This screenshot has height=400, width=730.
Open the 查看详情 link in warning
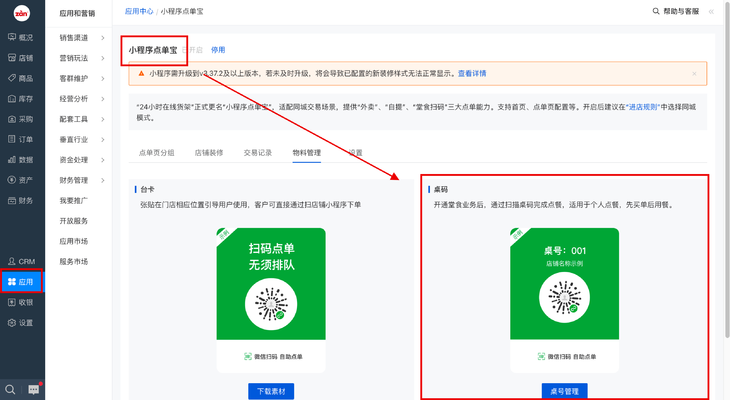472,74
